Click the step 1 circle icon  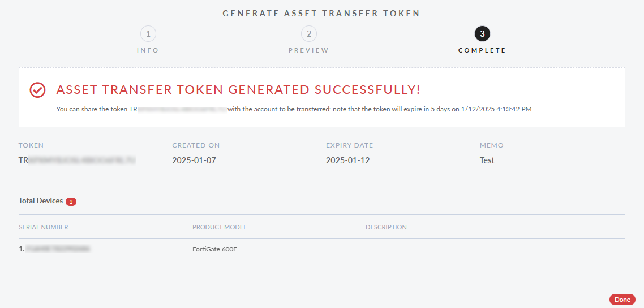pyautogui.click(x=148, y=34)
